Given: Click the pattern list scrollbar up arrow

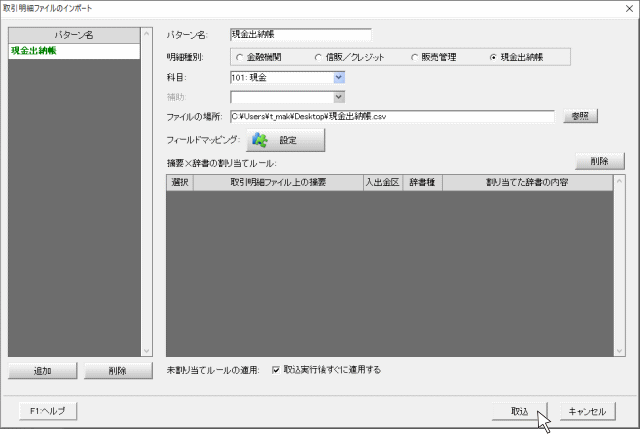Looking at the screenshot, I should click(147, 33).
